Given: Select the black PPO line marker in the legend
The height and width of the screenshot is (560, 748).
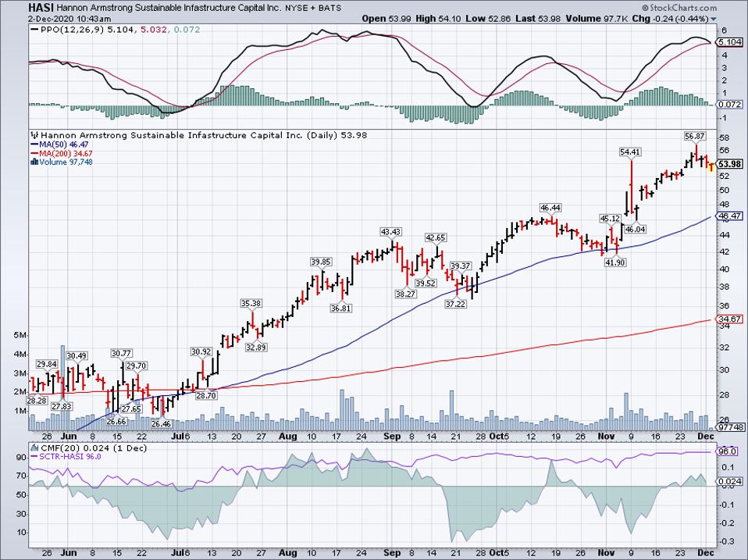Looking at the screenshot, I should point(35,30).
